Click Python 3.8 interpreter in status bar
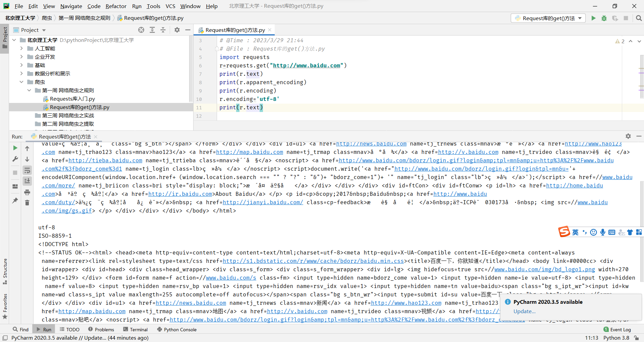 (x=616, y=338)
